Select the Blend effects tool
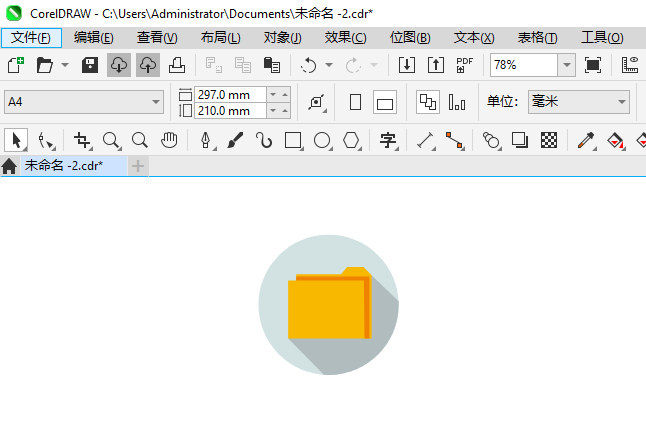The height and width of the screenshot is (435, 646). pyautogui.click(x=491, y=140)
